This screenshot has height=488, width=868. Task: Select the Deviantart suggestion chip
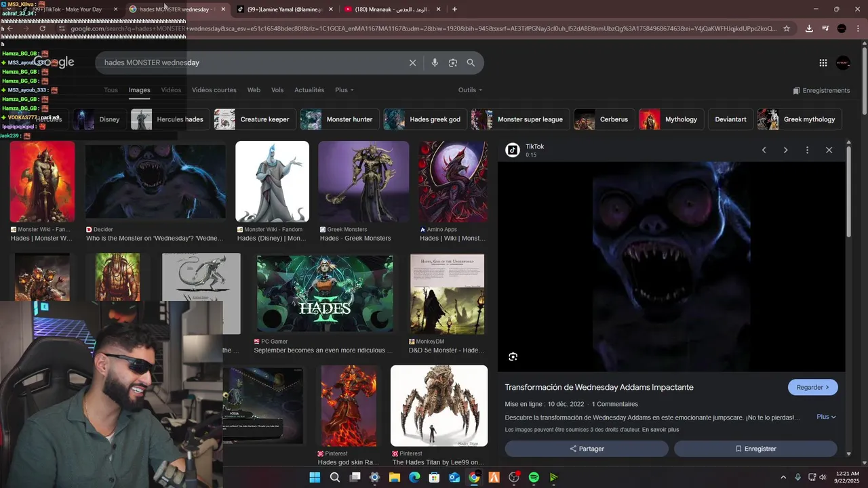[x=730, y=119]
